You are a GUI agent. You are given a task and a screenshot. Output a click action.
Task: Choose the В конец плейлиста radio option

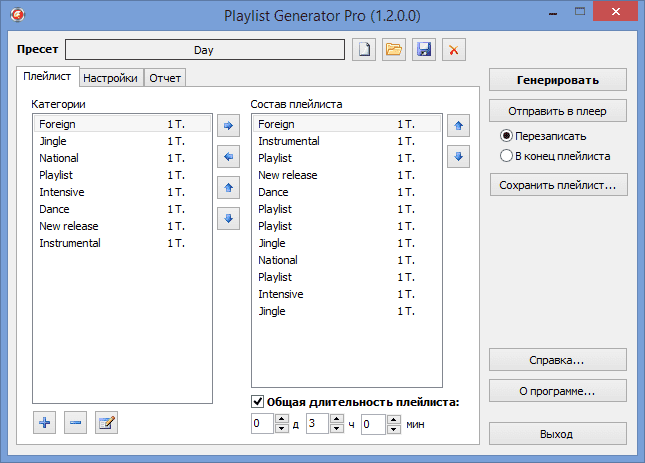506,156
